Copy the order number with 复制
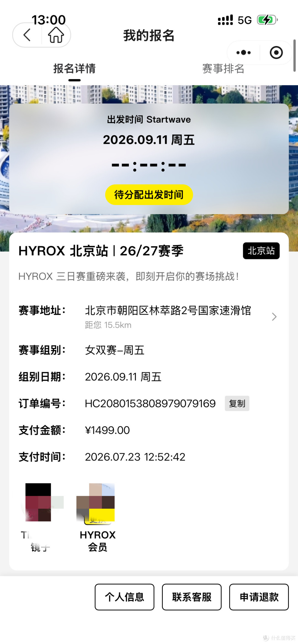298x644 pixels. 237,403
